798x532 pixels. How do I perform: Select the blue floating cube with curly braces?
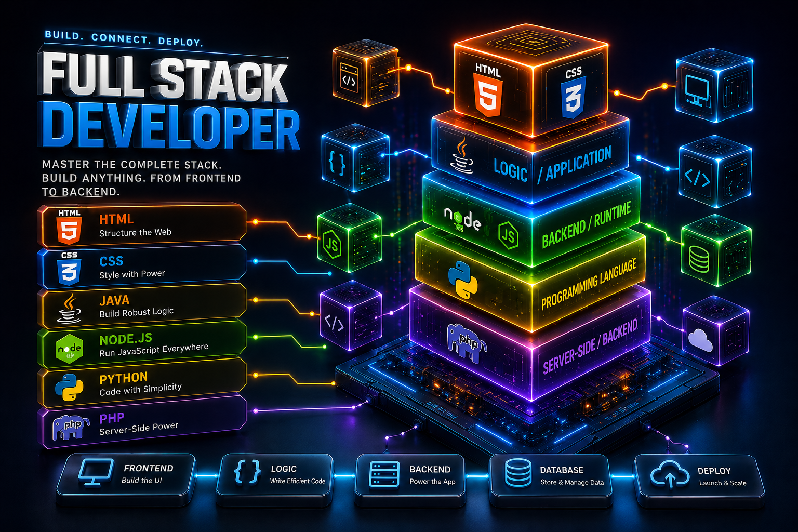click(x=355, y=157)
